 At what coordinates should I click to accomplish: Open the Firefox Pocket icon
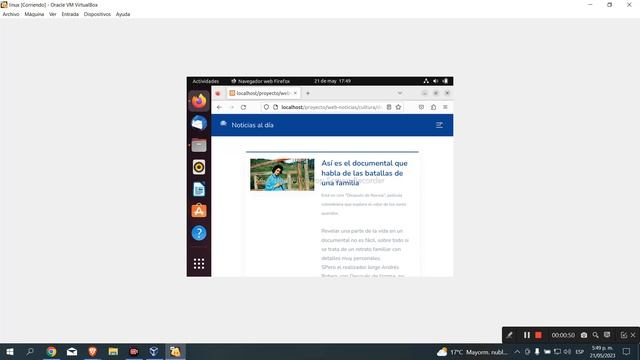pyautogui.click(x=421, y=107)
